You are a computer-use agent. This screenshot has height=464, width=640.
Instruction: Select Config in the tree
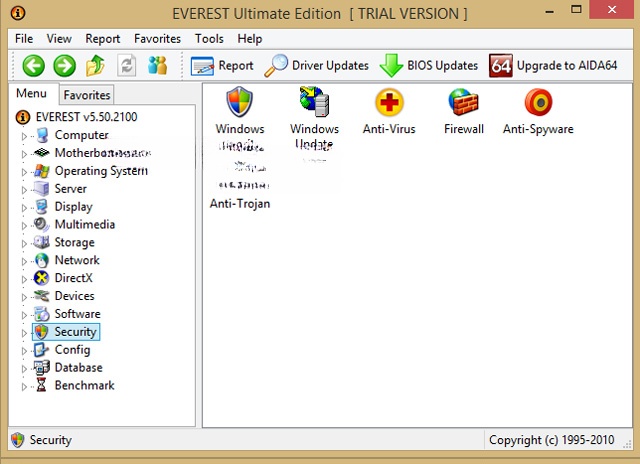(72, 350)
